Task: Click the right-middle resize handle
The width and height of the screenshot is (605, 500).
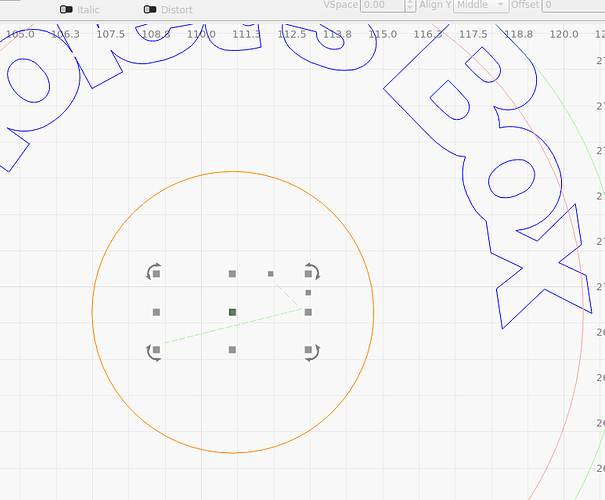Action: pyautogui.click(x=308, y=312)
